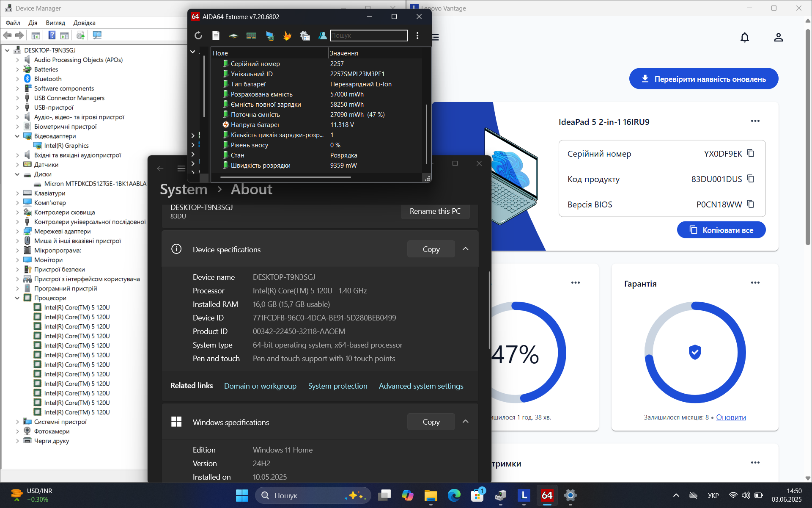Click the AIDA64 monitor diagnostics icon
The width and height of the screenshot is (812, 508).
pos(270,36)
